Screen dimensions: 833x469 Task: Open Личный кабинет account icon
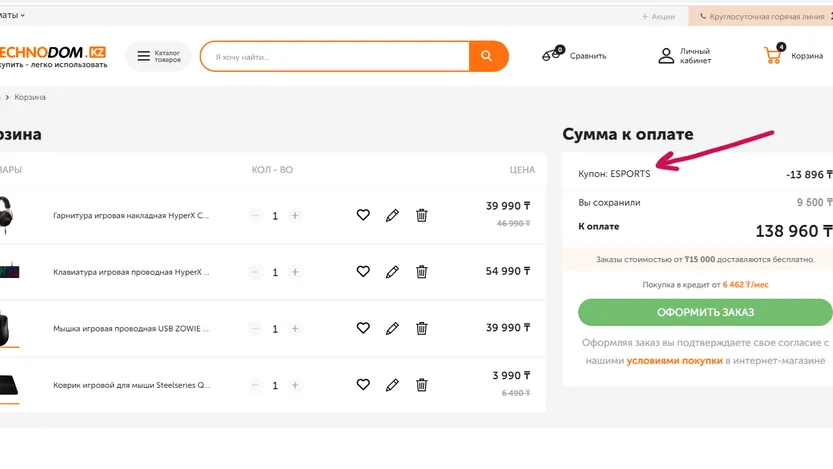666,56
